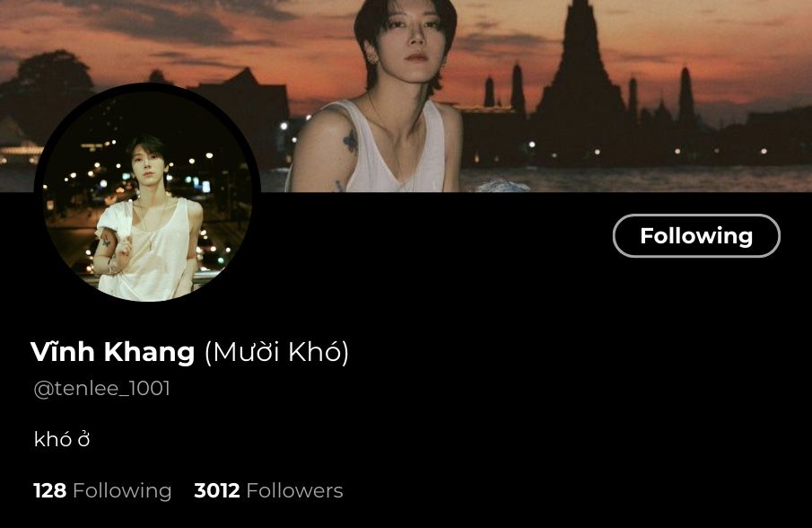Click the butterfly tattoo on the shoulder in the banner
The height and width of the screenshot is (528, 812).
tap(351, 141)
